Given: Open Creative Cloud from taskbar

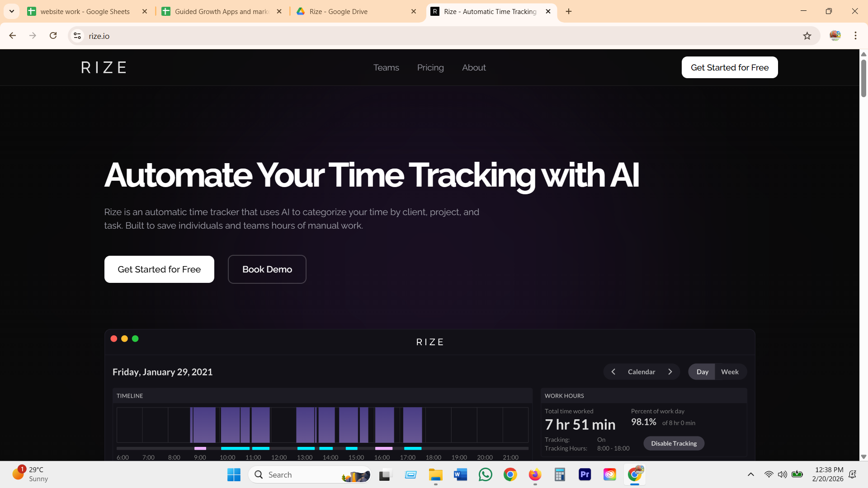Looking at the screenshot, I should pyautogui.click(x=609, y=475).
